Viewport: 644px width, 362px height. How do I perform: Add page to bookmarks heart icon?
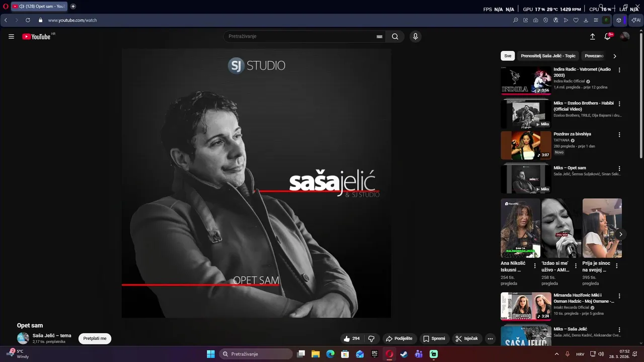576,20
